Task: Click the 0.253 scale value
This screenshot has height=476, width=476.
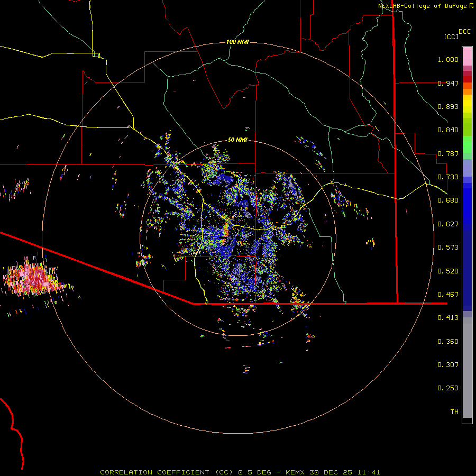Action: pyautogui.click(x=448, y=388)
